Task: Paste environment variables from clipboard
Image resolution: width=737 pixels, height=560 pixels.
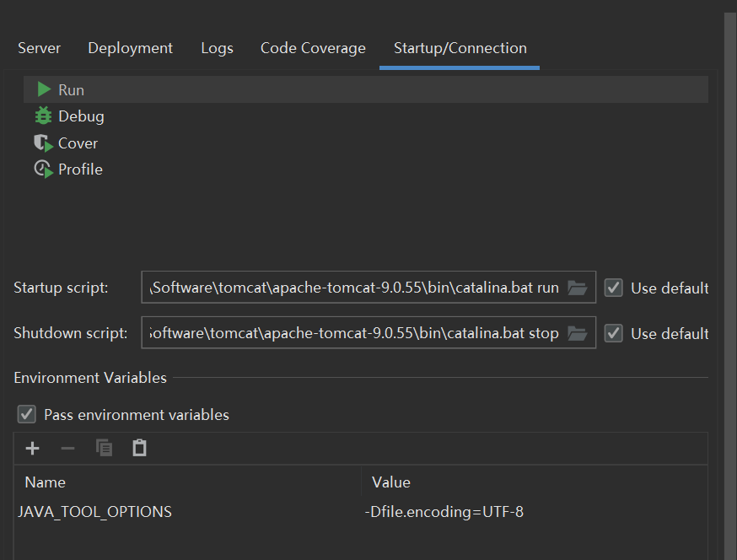Action: tap(140, 448)
